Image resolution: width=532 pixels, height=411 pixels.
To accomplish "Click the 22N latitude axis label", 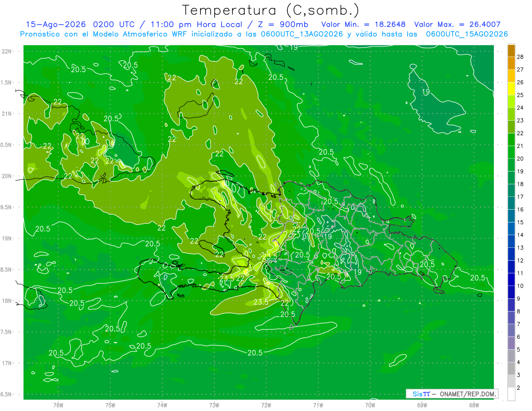I will coord(7,51).
